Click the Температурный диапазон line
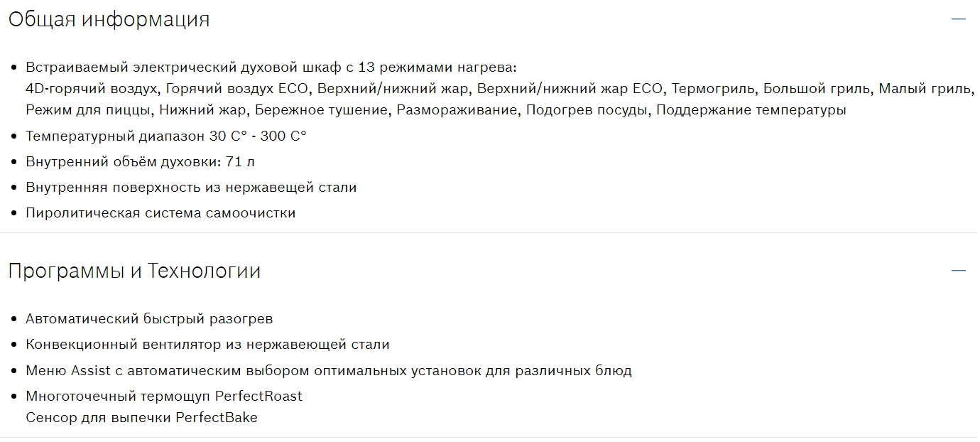This screenshot has height=442, width=980. pos(165,136)
